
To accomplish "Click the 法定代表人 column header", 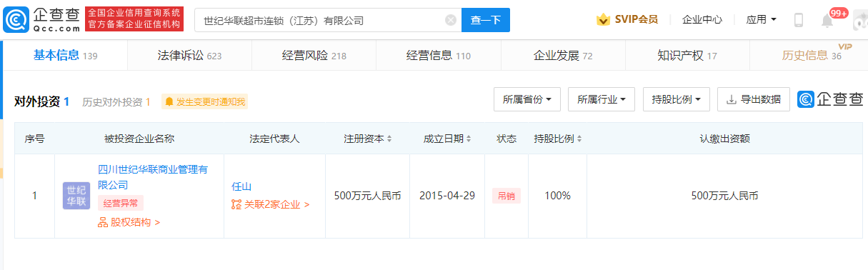I will point(274,139).
